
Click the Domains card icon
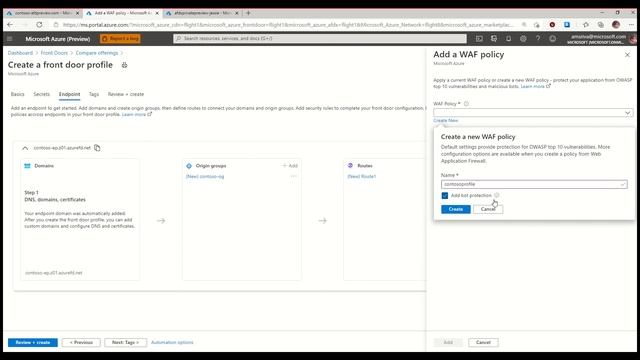coord(27,166)
